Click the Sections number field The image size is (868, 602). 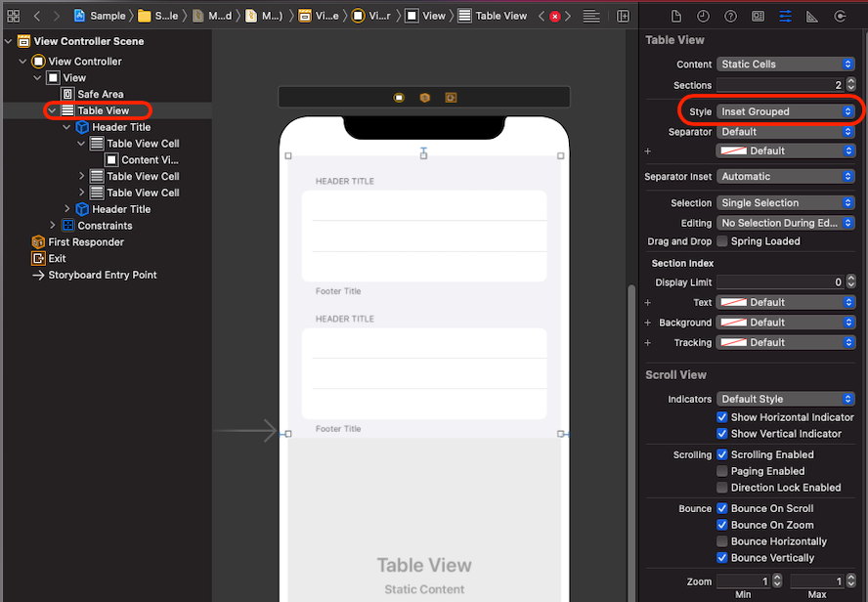781,85
